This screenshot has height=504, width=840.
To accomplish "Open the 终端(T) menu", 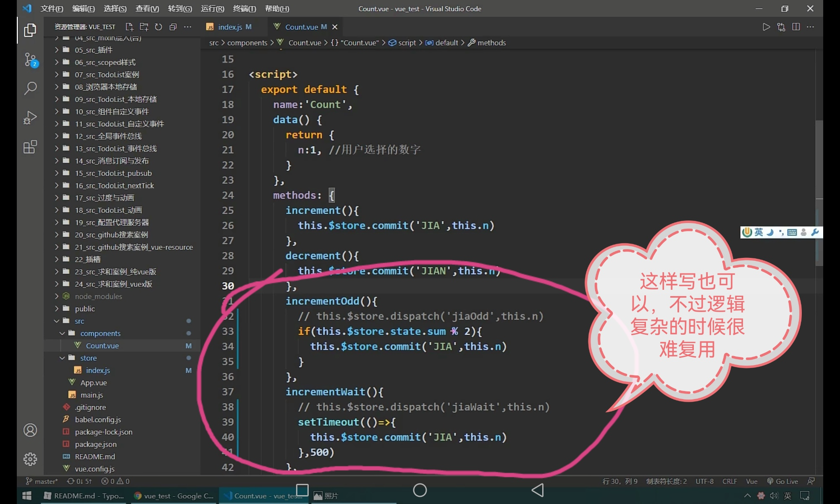I will click(244, 8).
